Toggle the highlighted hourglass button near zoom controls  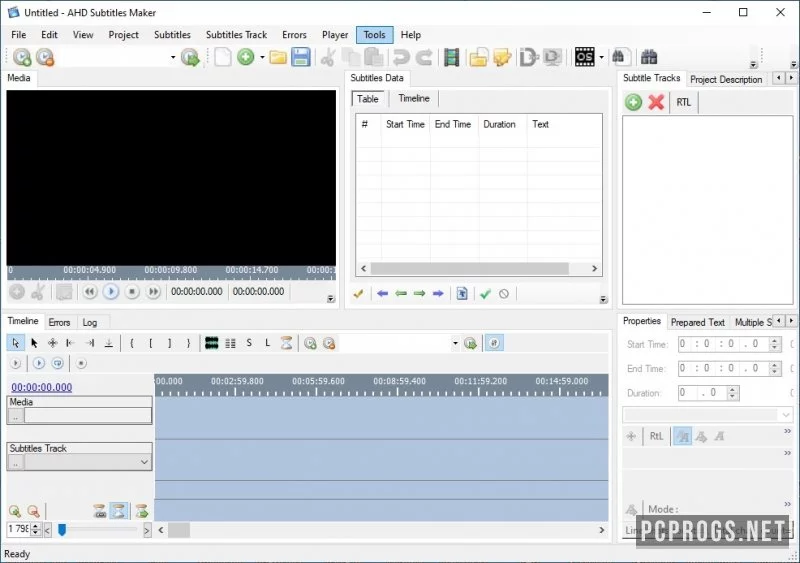click(x=119, y=511)
